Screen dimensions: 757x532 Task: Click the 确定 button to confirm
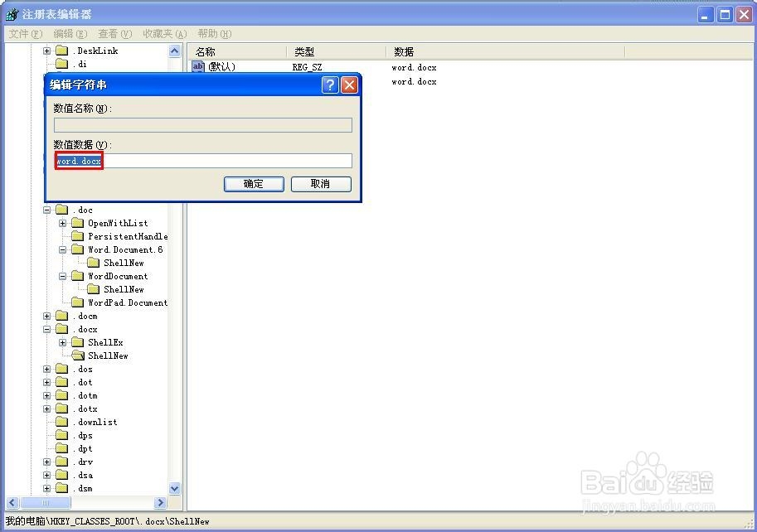pyautogui.click(x=254, y=184)
